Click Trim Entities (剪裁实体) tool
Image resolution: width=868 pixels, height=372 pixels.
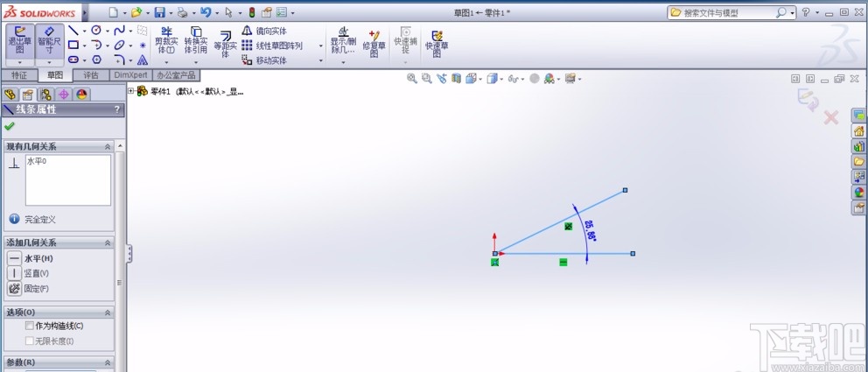point(165,40)
